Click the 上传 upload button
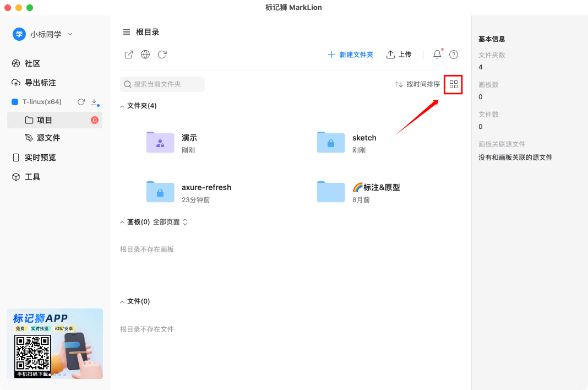 point(399,55)
